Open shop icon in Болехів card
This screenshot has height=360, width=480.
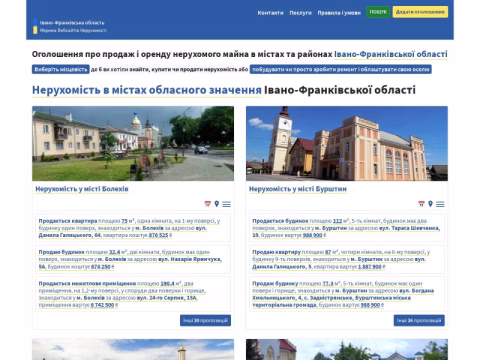tap(208, 204)
